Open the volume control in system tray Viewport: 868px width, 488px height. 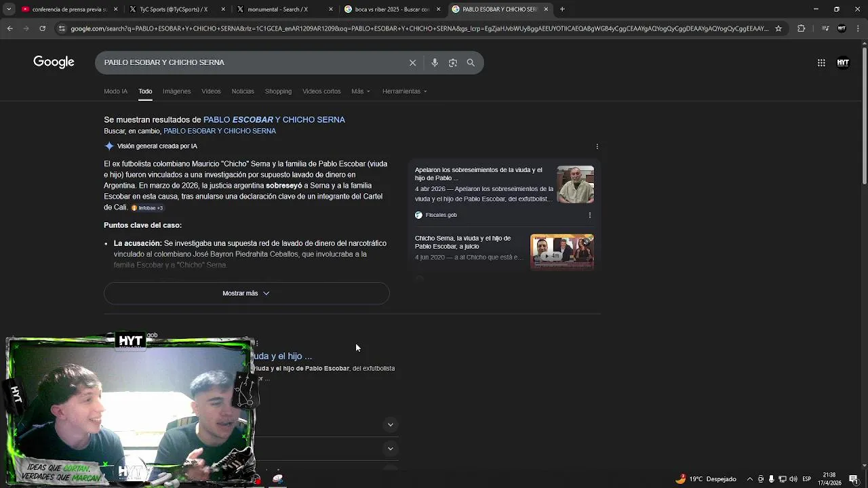pyautogui.click(x=793, y=479)
